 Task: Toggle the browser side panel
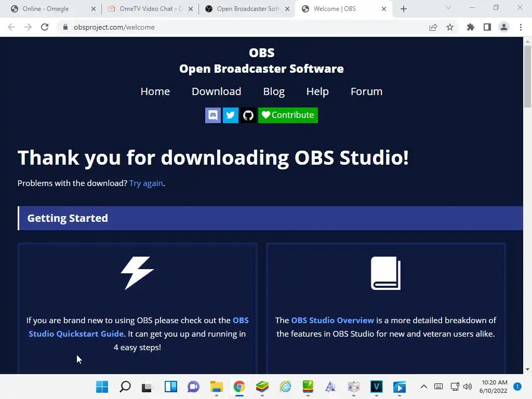(487, 27)
